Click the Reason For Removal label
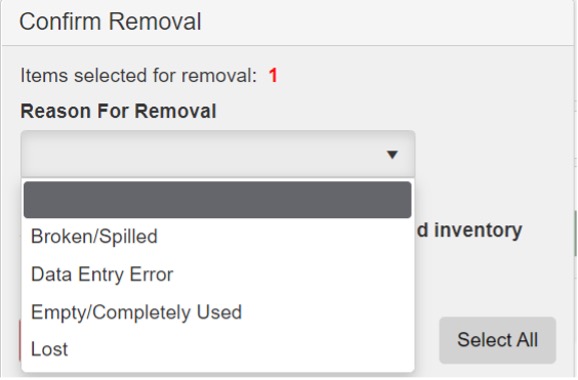578x380 pixels. point(118,111)
